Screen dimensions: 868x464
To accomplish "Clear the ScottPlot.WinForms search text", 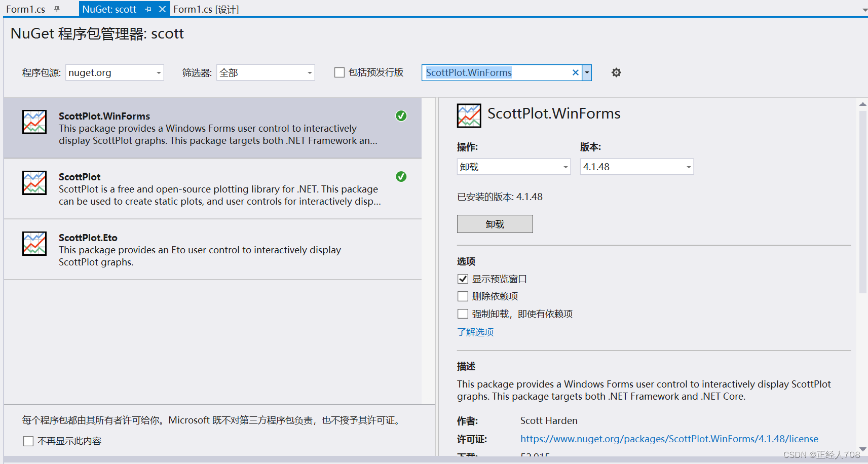I will point(575,72).
